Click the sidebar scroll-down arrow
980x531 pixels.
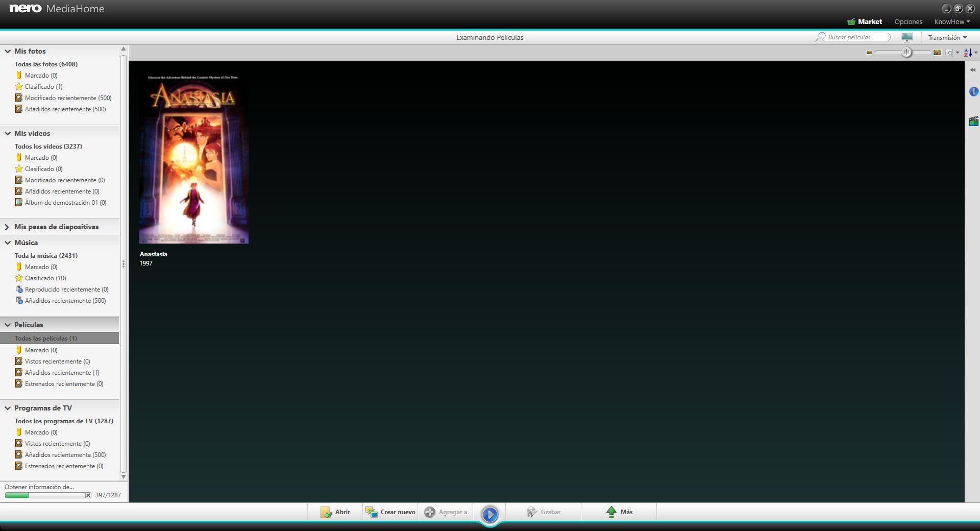click(124, 477)
